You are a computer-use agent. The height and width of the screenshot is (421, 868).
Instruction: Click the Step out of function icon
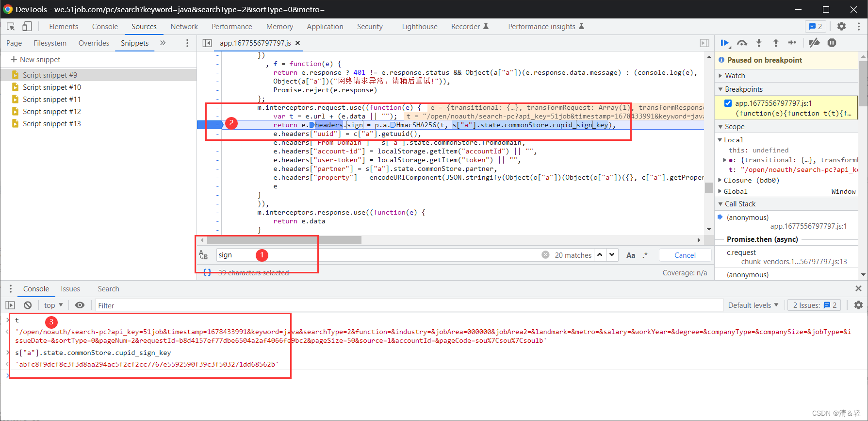(x=775, y=43)
